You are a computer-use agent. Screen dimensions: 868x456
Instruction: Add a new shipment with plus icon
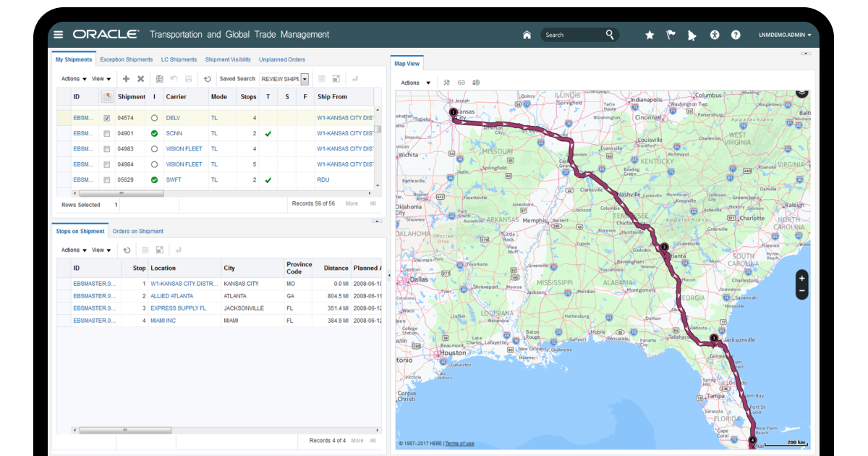(x=126, y=79)
